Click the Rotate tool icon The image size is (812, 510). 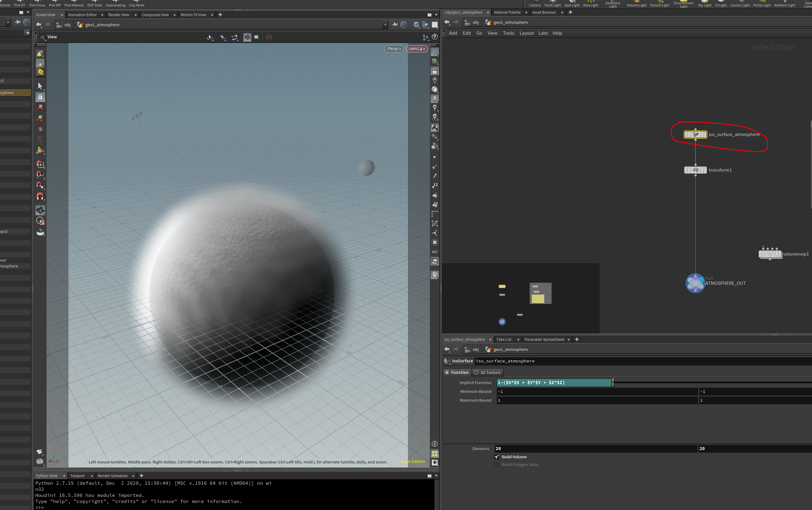[40, 118]
